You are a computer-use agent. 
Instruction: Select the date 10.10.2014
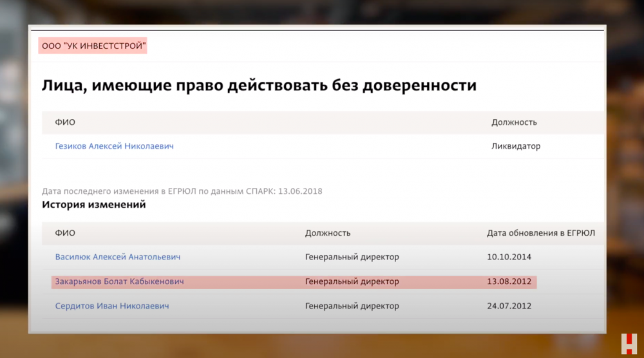[509, 257]
